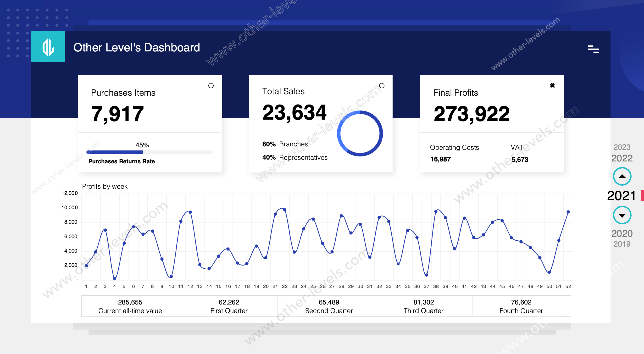The width and height of the screenshot is (644, 354).
Task: Click the Fourth Quarter summary cell
Action: click(x=521, y=306)
